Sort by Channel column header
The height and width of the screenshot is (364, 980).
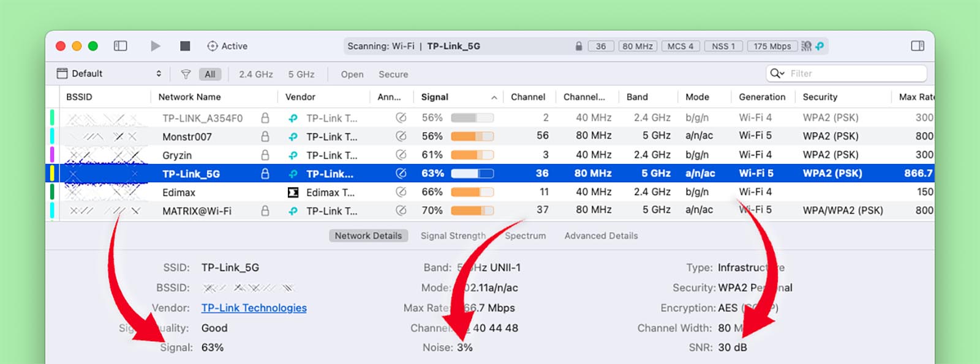(528, 97)
